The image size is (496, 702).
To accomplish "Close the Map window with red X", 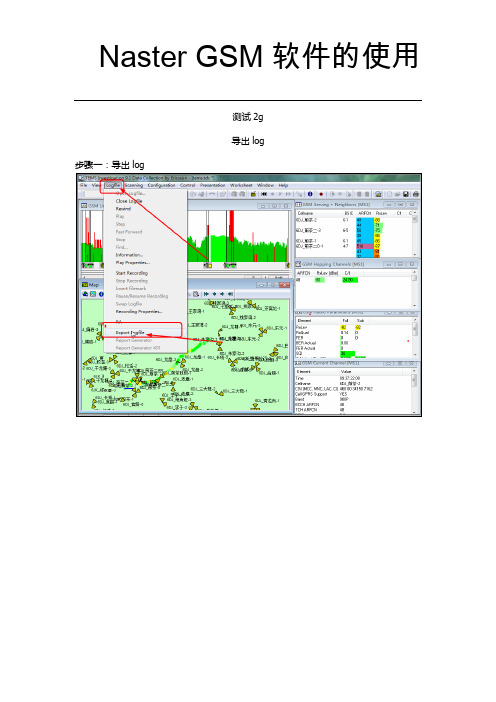I will [x=284, y=285].
